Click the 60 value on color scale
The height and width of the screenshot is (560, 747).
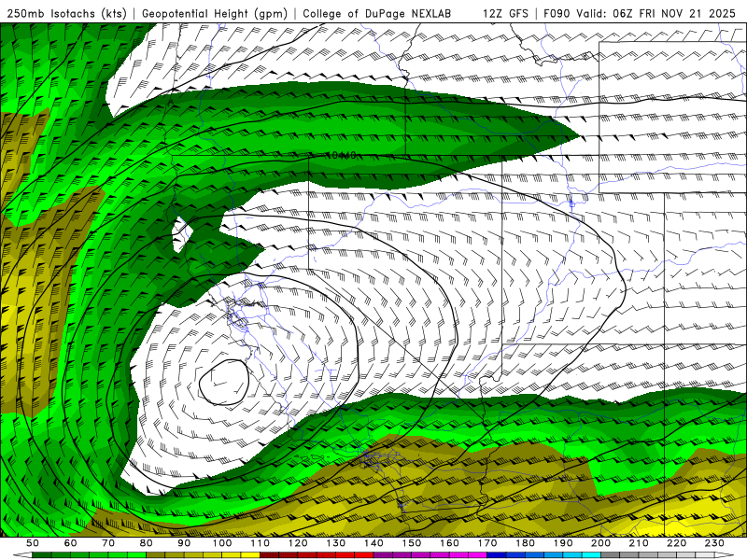tap(70, 543)
